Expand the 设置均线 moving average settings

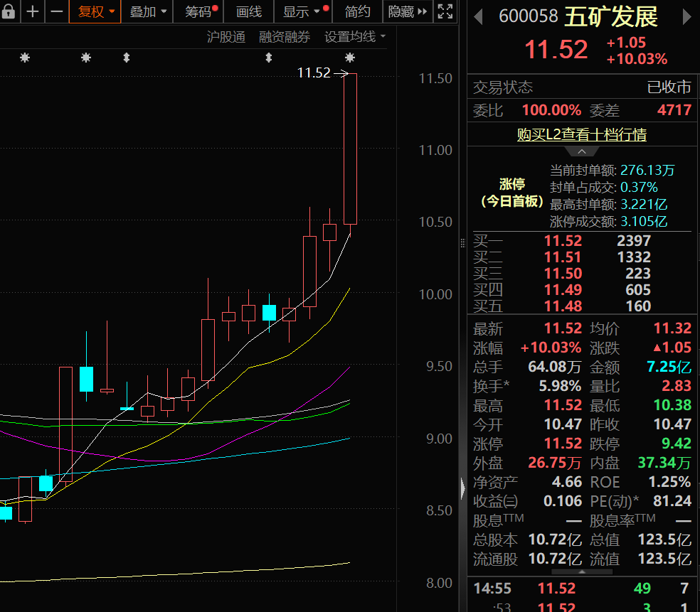(x=355, y=37)
